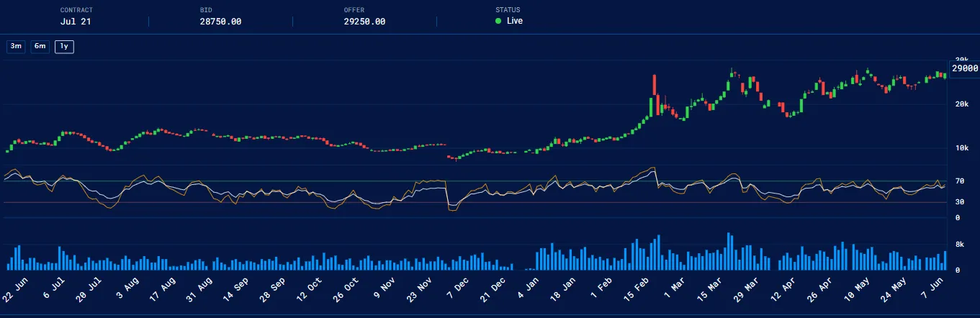Screen dimensions: 980x318
Task: Click the 28750.00 bid value
Action: pos(220,22)
